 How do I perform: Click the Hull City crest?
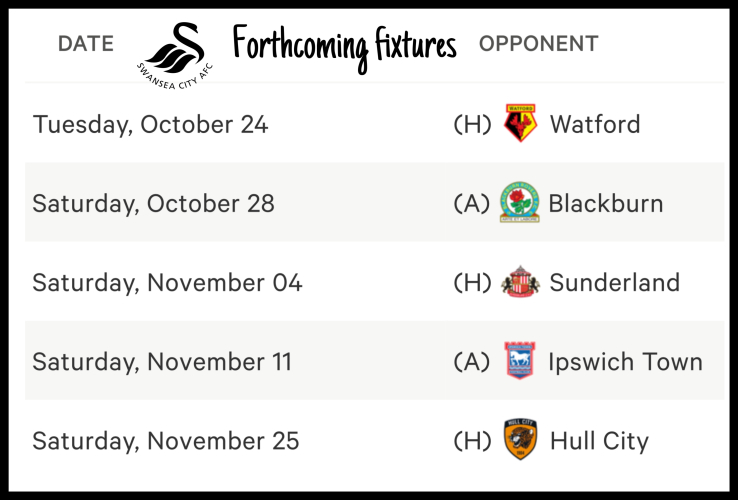click(x=520, y=440)
